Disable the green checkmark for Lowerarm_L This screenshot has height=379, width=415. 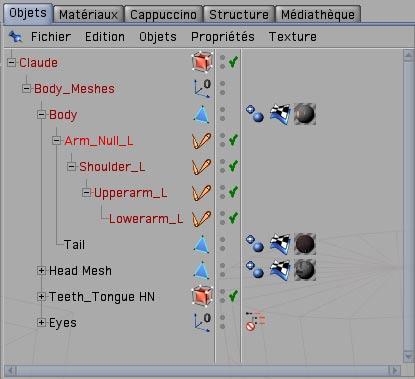[x=233, y=218]
